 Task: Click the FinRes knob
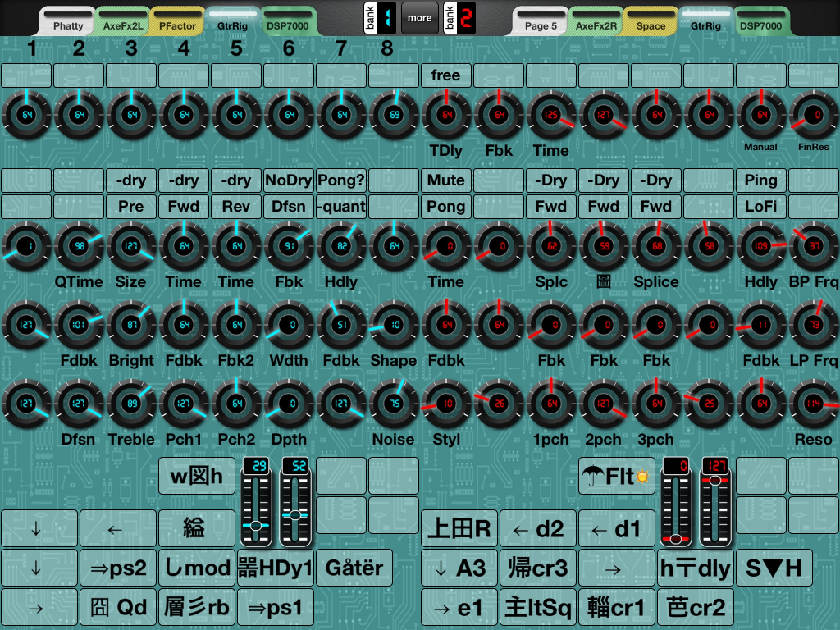[x=814, y=115]
